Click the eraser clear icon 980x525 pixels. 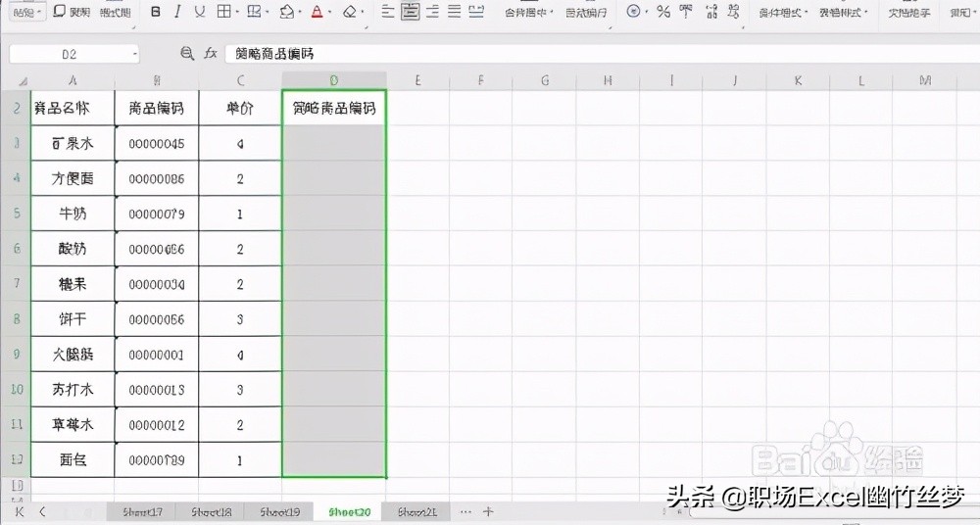click(350, 11)
